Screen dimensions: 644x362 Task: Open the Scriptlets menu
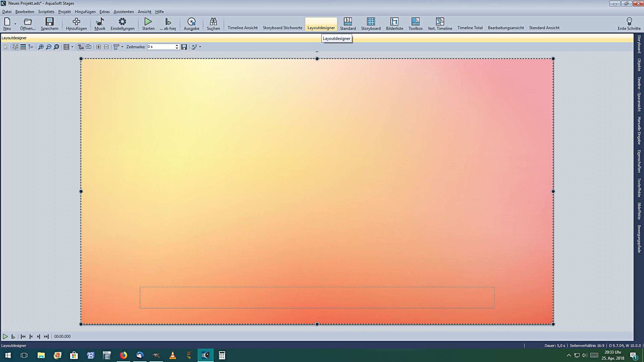(x=46, y=12)
